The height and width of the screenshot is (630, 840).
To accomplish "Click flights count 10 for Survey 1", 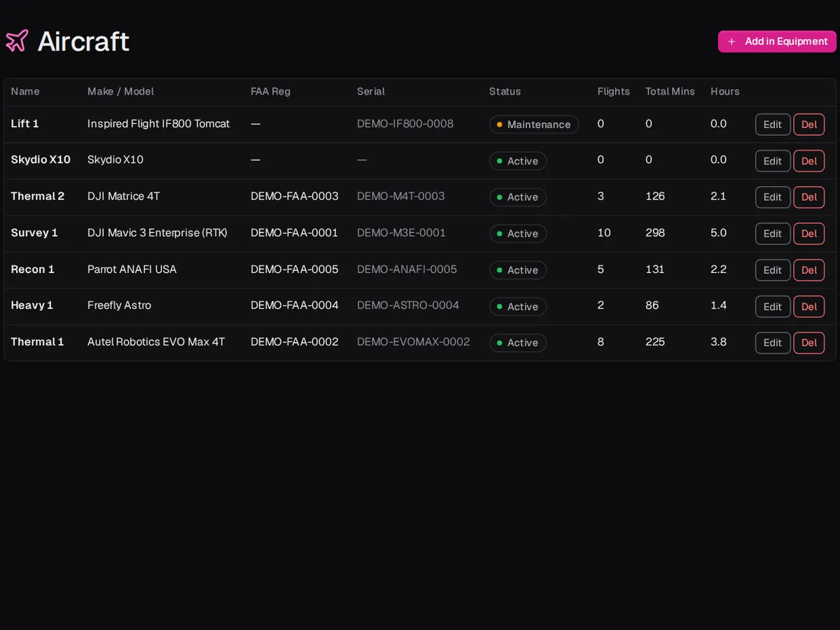I will click(x=604, y=233).
